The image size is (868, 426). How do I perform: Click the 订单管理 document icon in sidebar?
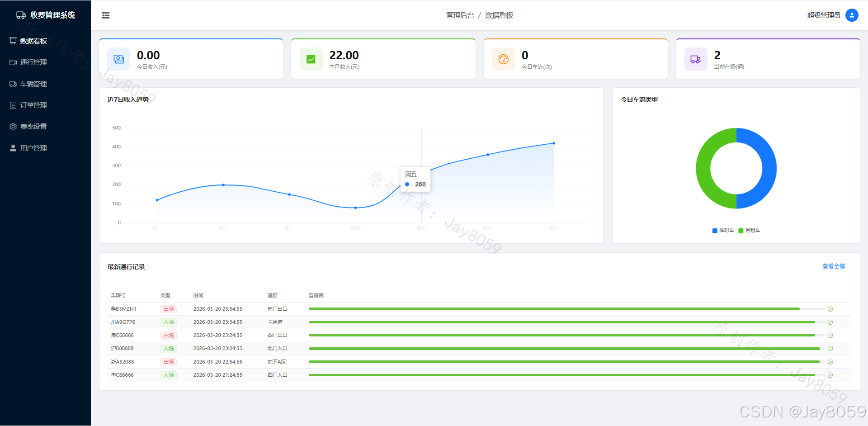point(13,105)
